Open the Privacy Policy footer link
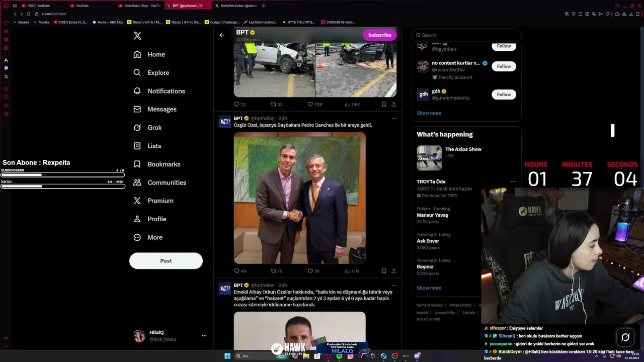Screen dimensions: 644x362 tap(460, 305)
